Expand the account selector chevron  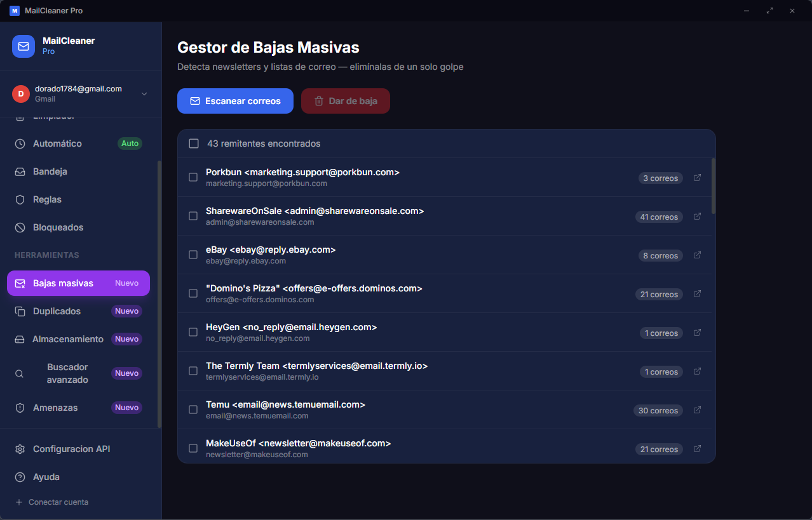[x=144, y=94]
